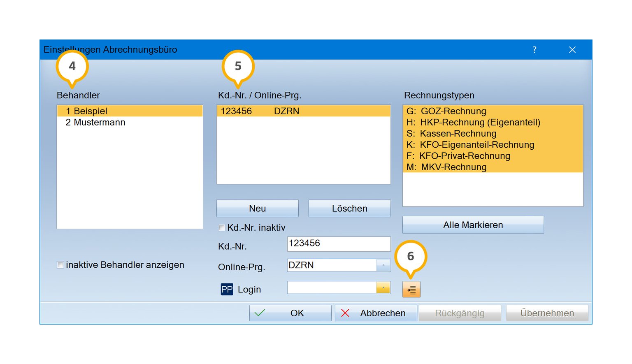Cancel using the Abbrechen button

click(x=376, y=313)
